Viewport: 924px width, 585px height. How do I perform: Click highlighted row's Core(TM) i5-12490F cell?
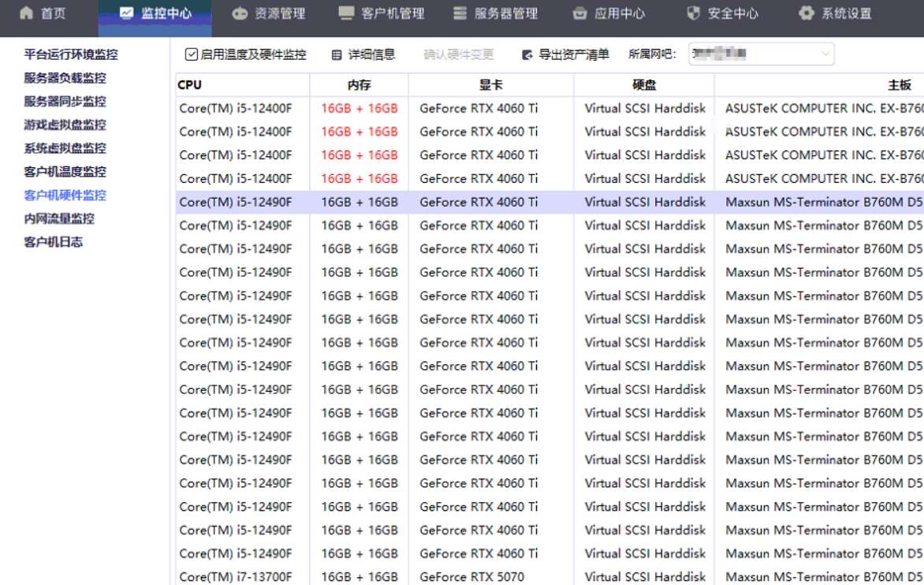[x=236, y=202]
